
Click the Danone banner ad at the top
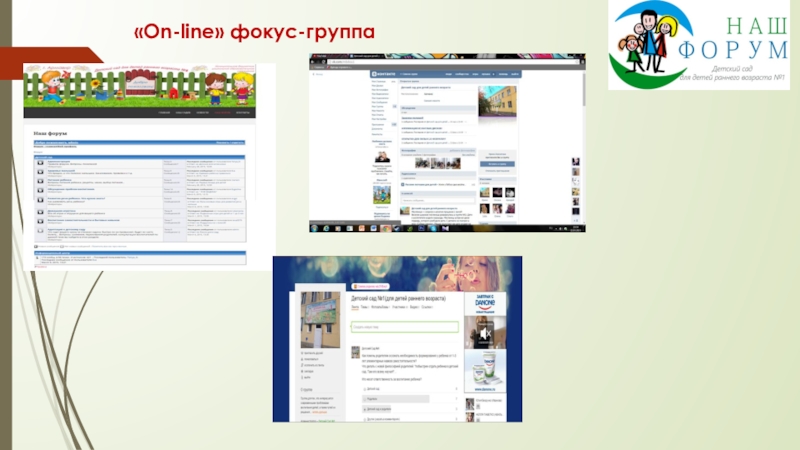(x=485, y=303)
